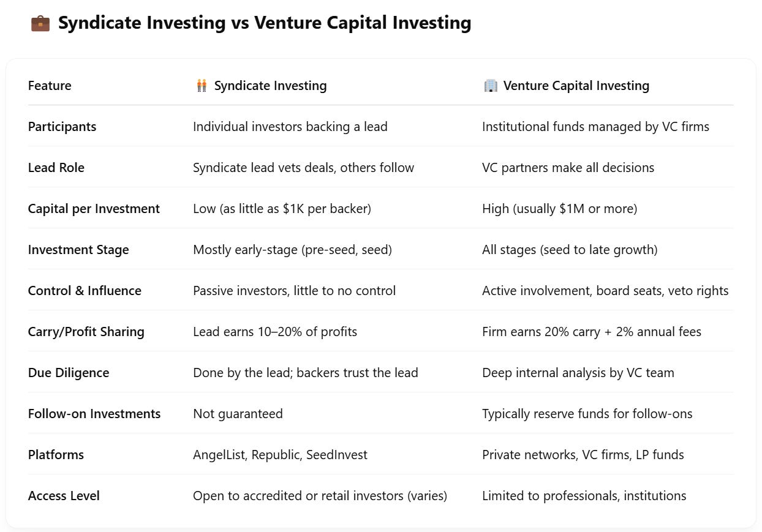Click the page title about Syndicate vs Venture Capital
This screenshot has height=532, width=762.
coord(265,23)
